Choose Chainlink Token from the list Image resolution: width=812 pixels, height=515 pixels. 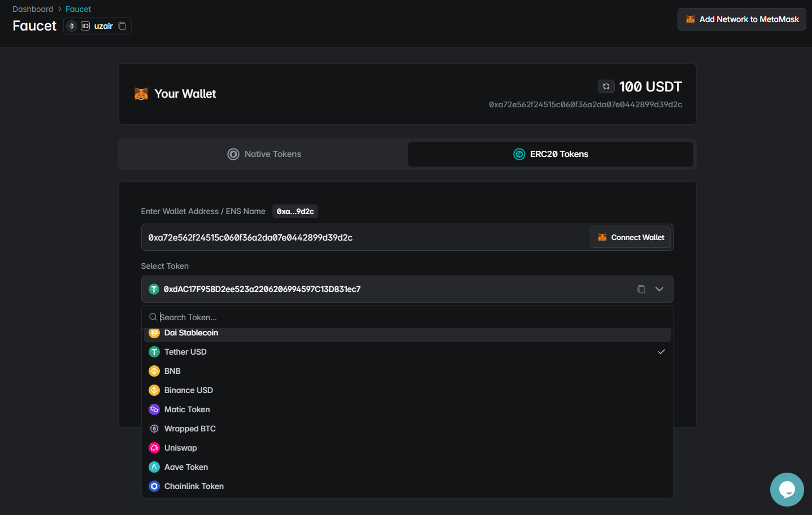coord(194,486)
